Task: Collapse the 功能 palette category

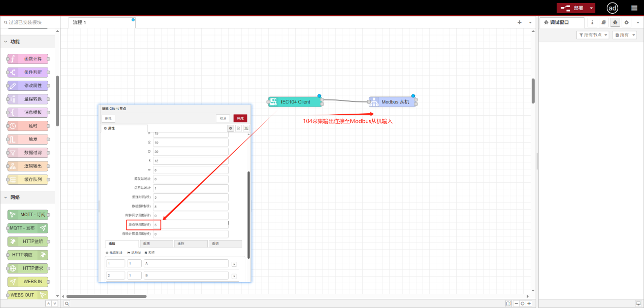Action: point(15,42)
